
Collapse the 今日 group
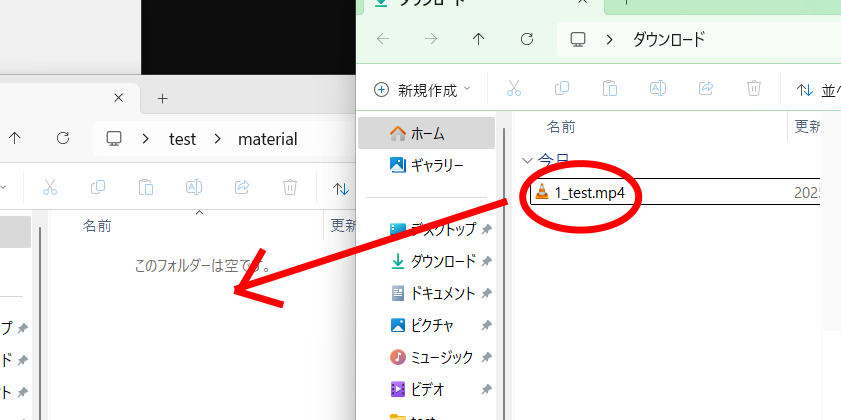point(528,160)
